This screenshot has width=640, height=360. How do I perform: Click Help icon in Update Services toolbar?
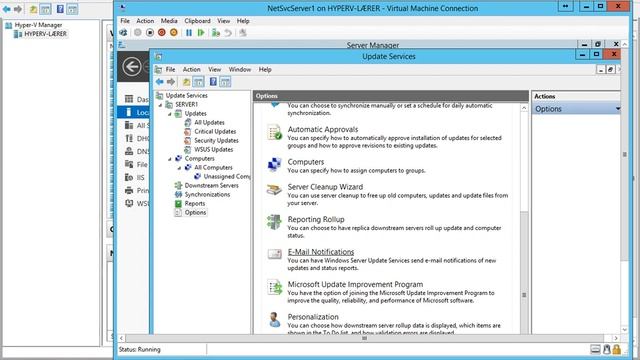tap(213, 82)
